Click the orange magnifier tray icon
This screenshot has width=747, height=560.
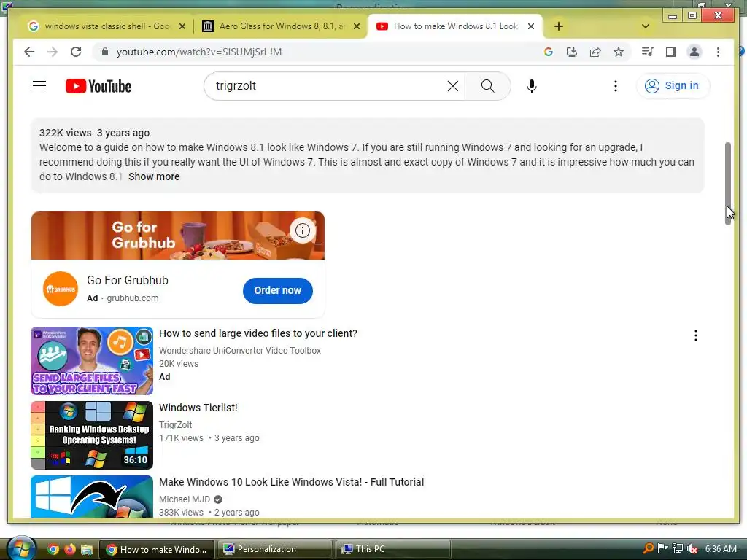(x=648, y=549)
